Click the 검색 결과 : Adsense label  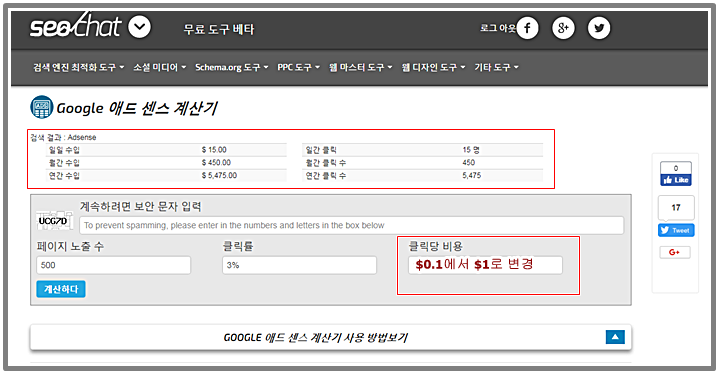(63, 138)
